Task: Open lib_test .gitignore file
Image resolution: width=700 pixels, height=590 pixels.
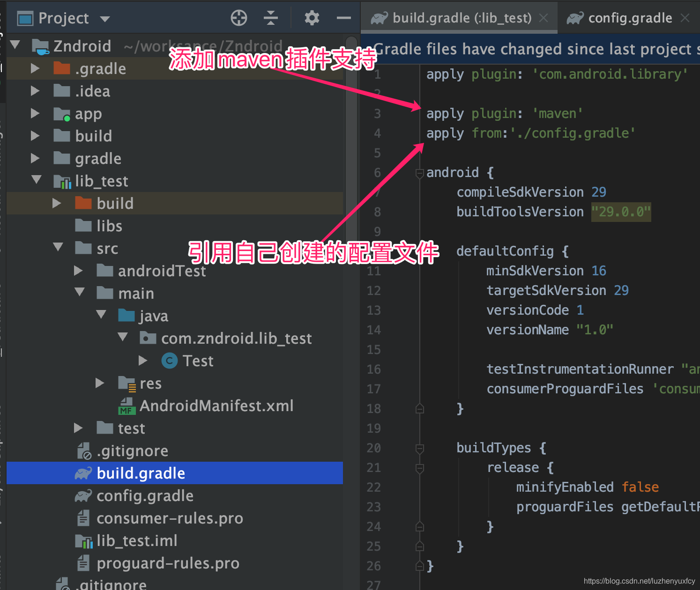Action: pos(123,450)
